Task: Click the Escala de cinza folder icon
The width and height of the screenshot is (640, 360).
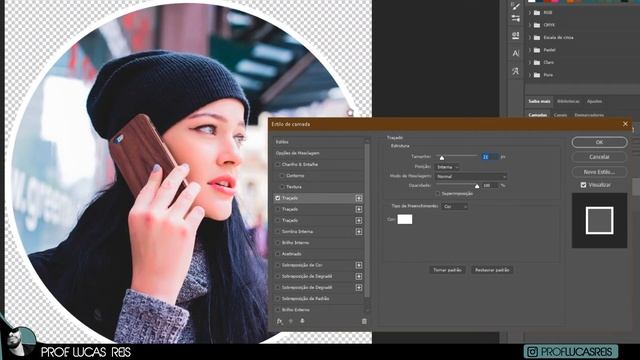Action: pos(537,38)
